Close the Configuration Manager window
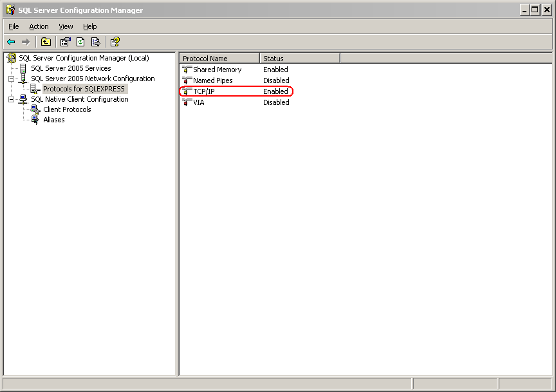This screenshot has height=392, width=556. [547, 10]
